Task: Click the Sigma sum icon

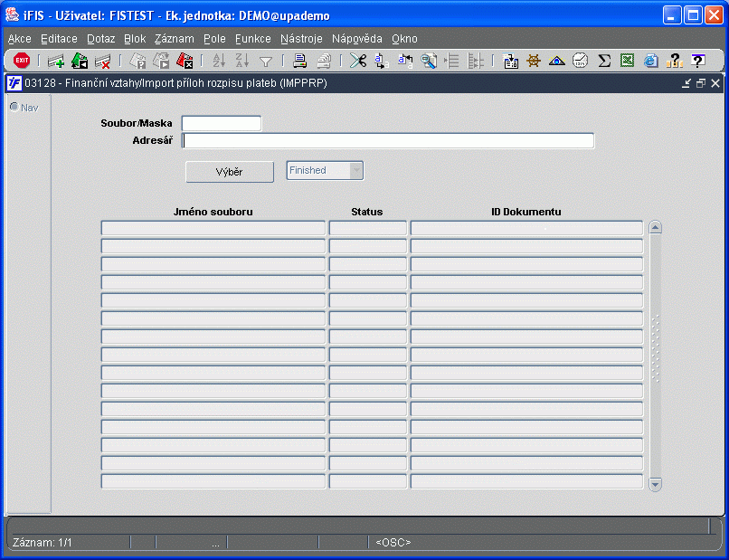Action: click(604, 61)
